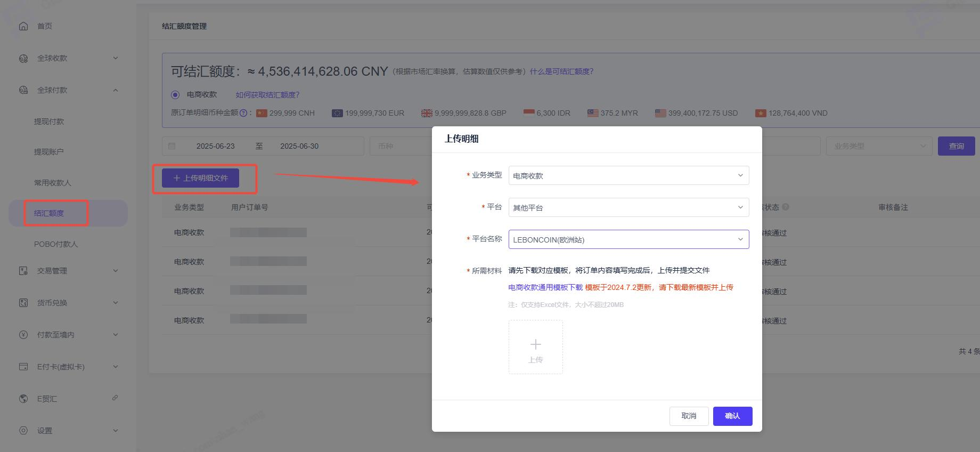Image resolution: width=980 pixels, height=452 pixels.
Task: Click the E付卡 virtual card icon
Action: click(23, 367)
